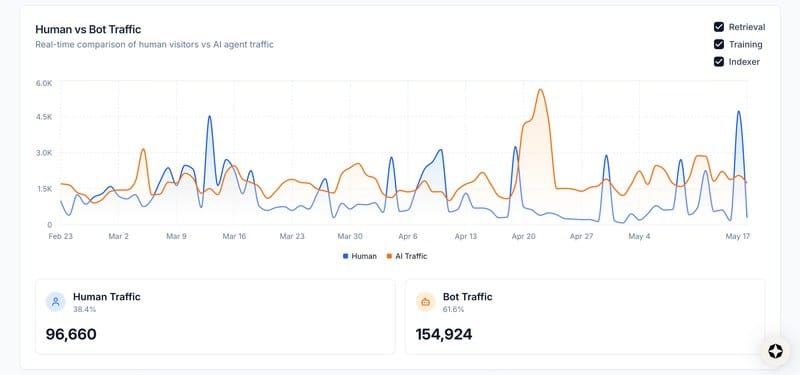Click the Real-time comparison subtitle text
Image resolution: width=800 pixels, height=375 pixels.
(155, 44)
